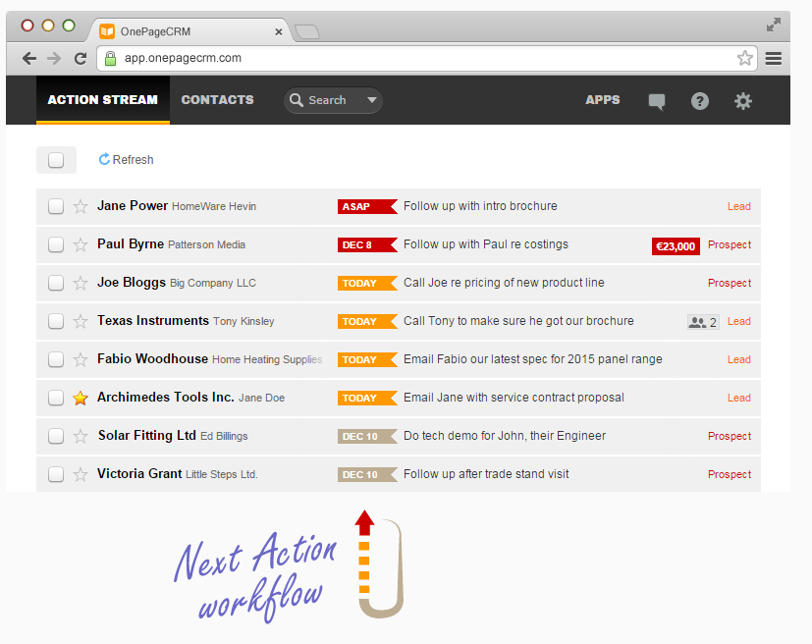Close the OnePageCRM browser tab
The width and height of the screenshot is (812, 644).
click(x=279, y=32)
